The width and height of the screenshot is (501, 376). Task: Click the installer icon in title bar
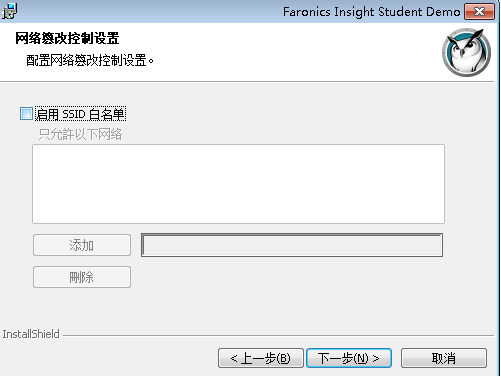pyautogui.click(x=9, y=11)
